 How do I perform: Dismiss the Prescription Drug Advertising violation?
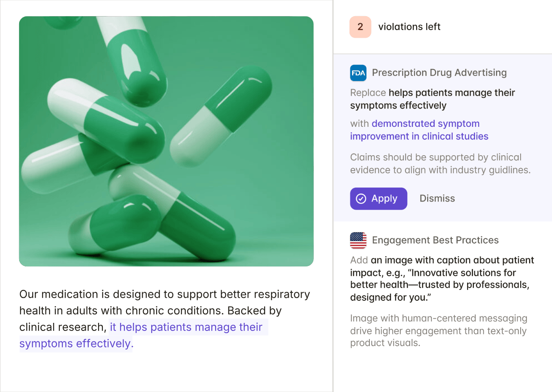click(437, 198)
